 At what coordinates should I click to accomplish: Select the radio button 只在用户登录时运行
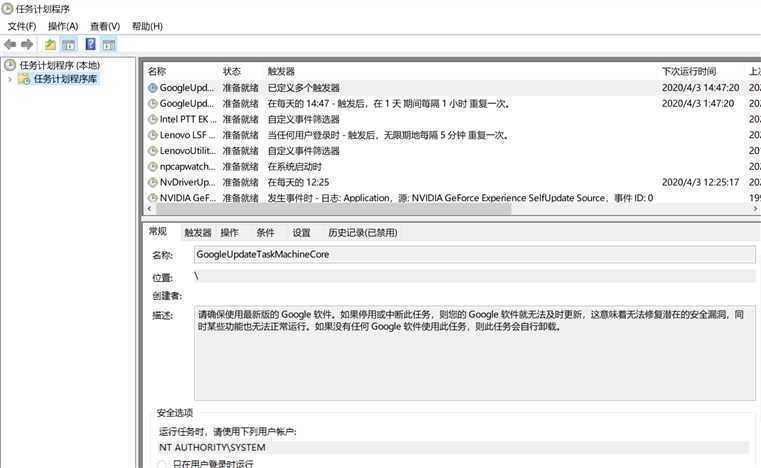point(163,464)
